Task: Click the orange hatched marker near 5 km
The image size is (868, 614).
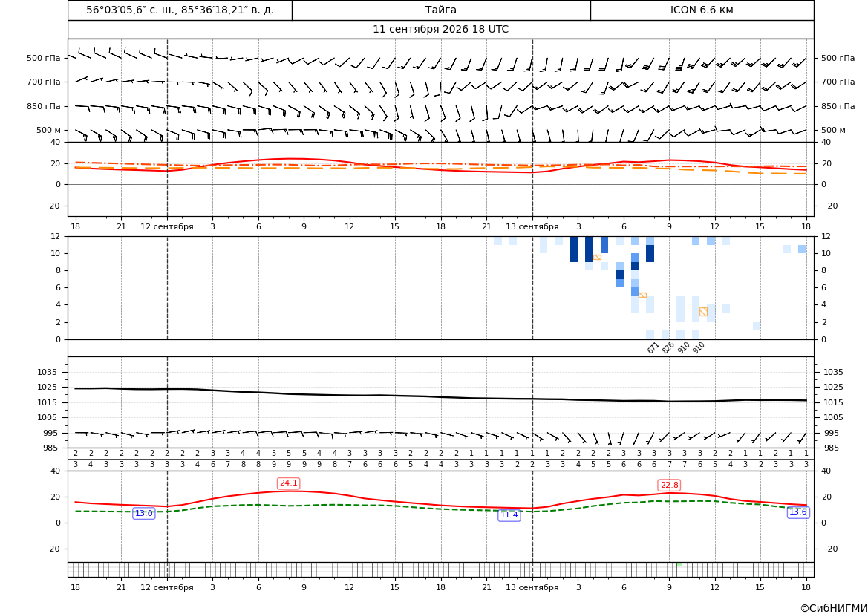Action: (642, 295)
